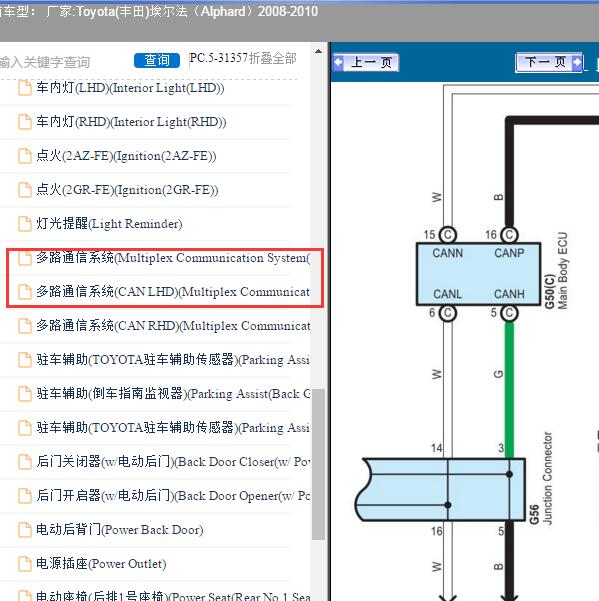Click document icon beside 多路通信系统(CAN LHD)
Viewport: 599px width, 601px height.
25,292
